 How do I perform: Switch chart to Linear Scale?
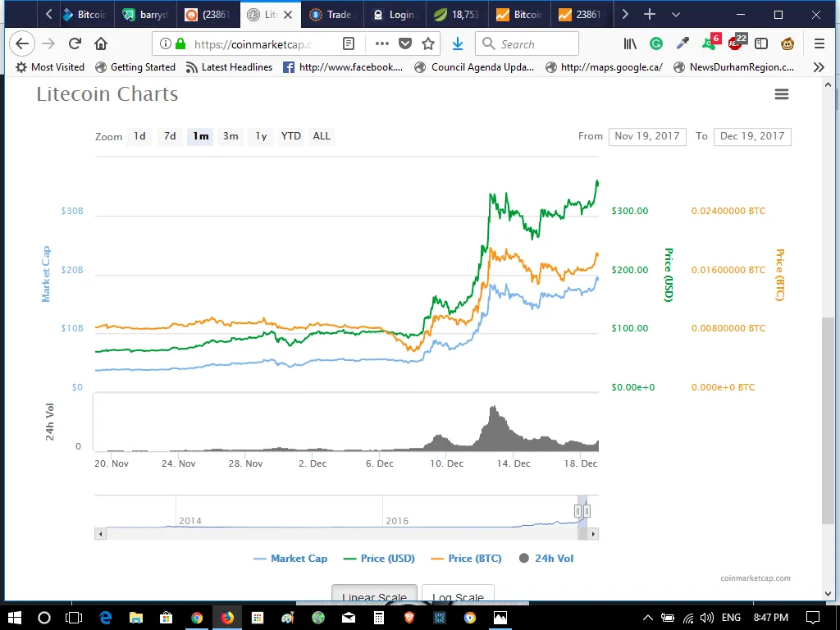tap(374, 594)
